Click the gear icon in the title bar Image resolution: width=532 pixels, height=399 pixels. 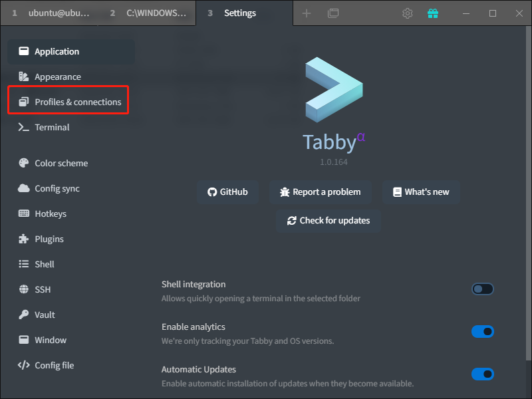pyautogui.click(x=407, y=13)
